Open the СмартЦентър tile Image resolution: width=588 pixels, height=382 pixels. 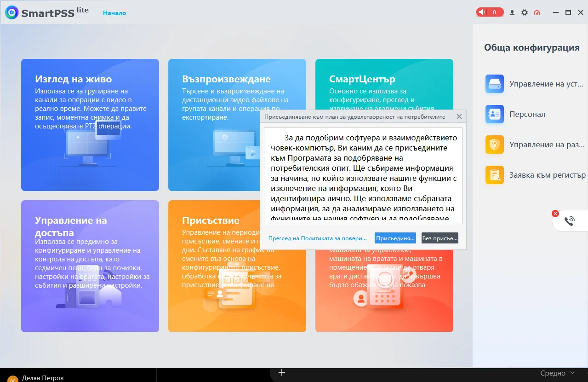[x=384, y=84]
